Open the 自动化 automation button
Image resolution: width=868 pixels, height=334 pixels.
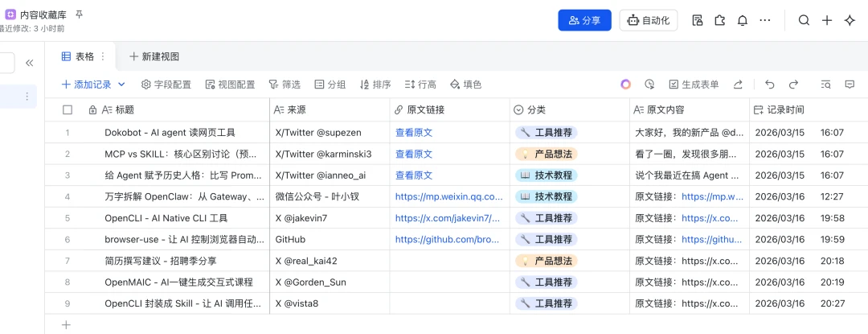pyautogui.click(x=649, y=20)
